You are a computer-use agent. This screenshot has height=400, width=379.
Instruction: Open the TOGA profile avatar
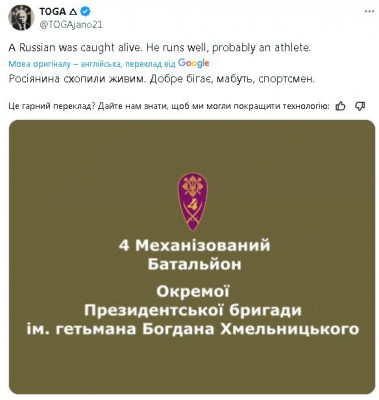point(21,17)
